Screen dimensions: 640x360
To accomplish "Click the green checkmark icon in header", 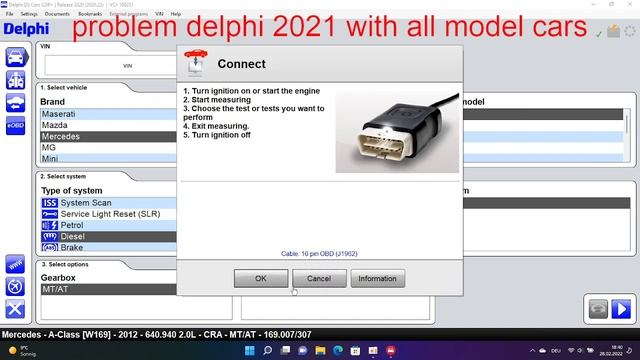I will (x=599, y=34).
